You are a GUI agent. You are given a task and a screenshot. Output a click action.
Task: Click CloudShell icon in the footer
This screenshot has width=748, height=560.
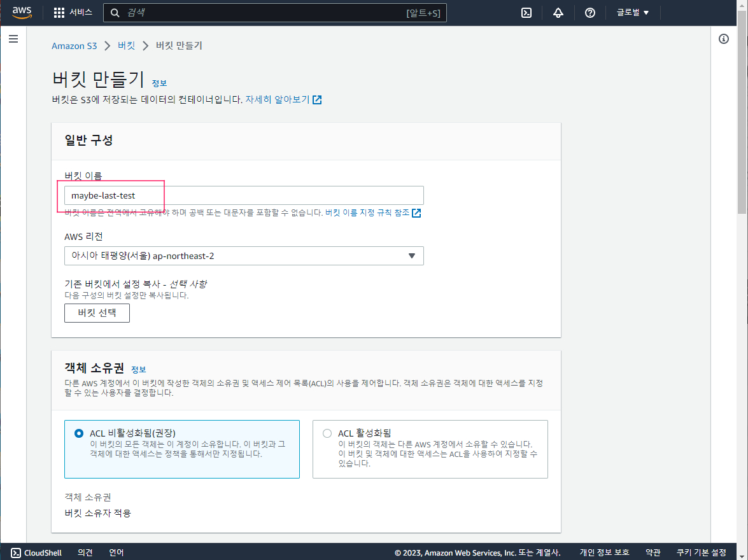pyautogui.click(x=16, y=553)
